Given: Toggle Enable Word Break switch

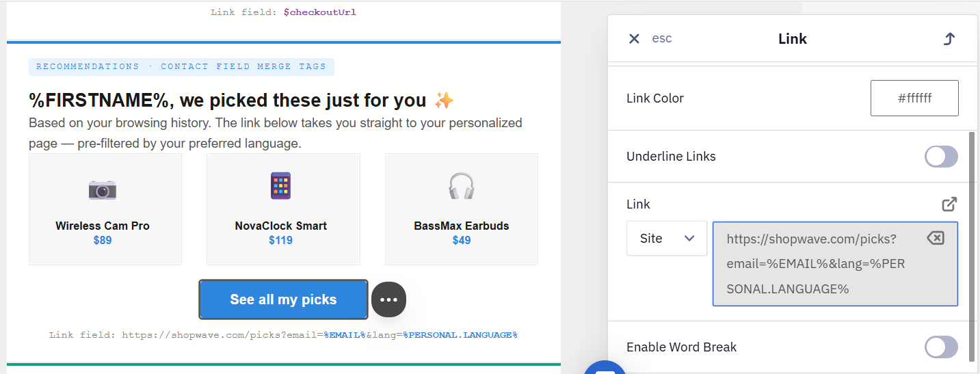Looking at the screenshot, I should pos(941,347).
